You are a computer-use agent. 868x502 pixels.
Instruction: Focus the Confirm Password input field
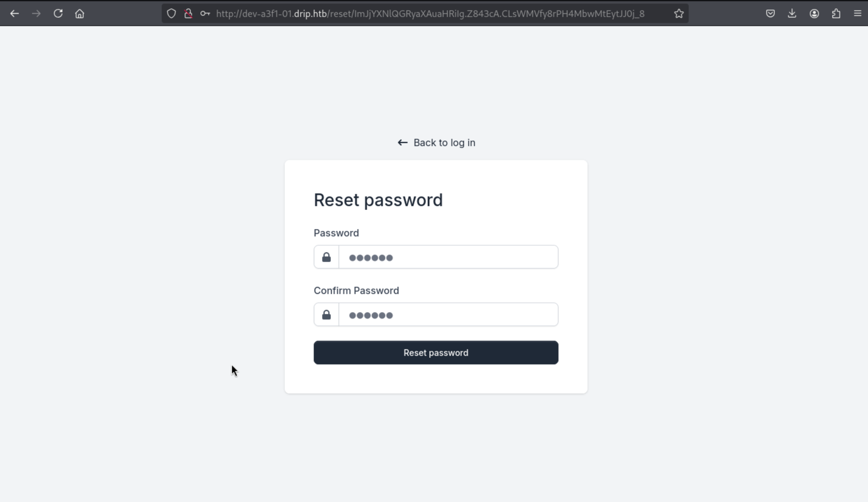coord(448,315)
